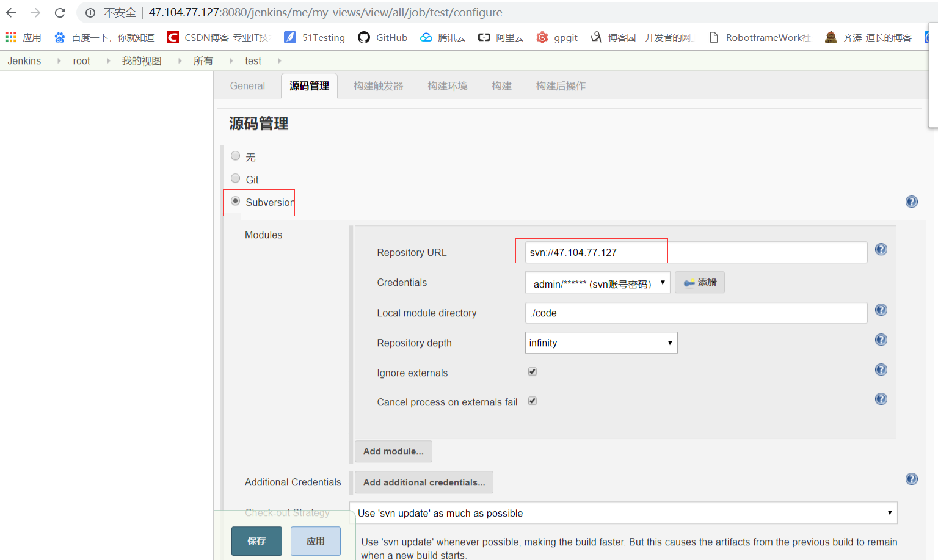Click the Subversion section help icon
Screen dimensions: 938x560
[911, 201]
